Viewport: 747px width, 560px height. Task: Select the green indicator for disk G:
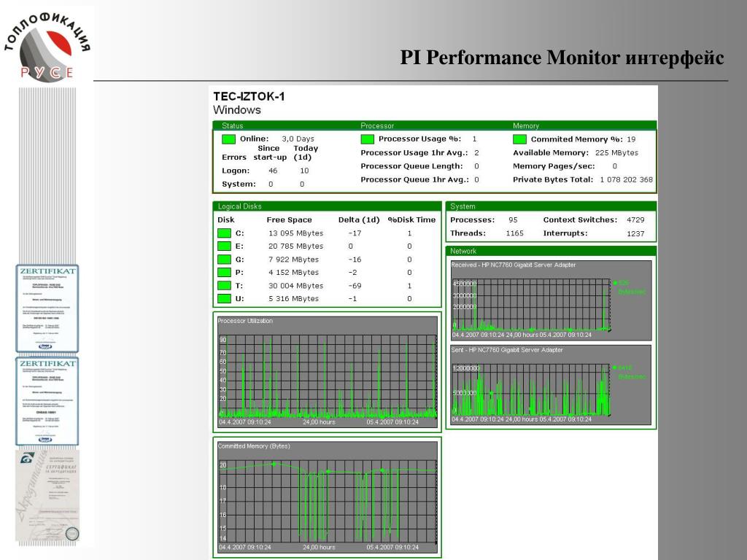(x=224, y=259)
